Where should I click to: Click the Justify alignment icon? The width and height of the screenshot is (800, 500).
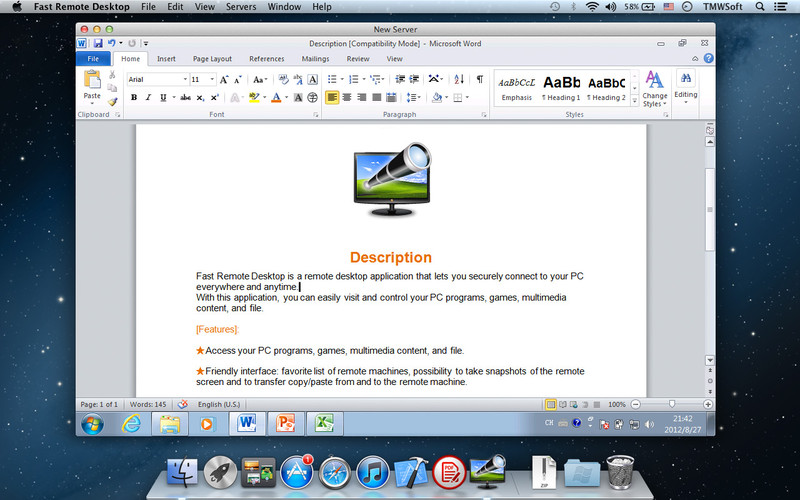(377, 97)
